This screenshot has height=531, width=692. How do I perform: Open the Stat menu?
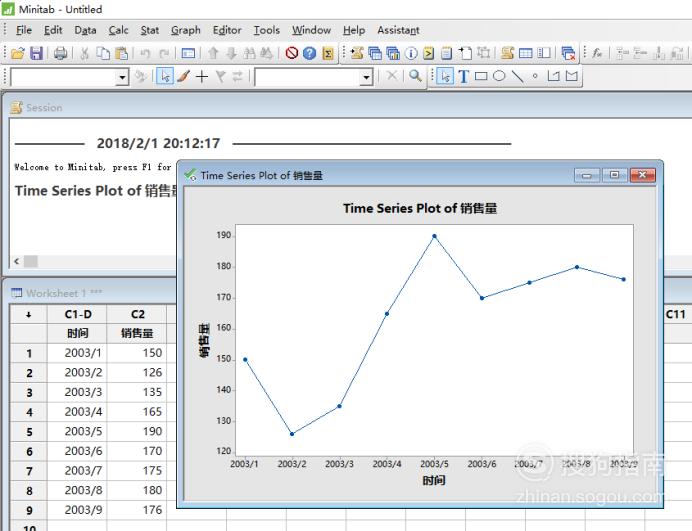tap(150, 30)
